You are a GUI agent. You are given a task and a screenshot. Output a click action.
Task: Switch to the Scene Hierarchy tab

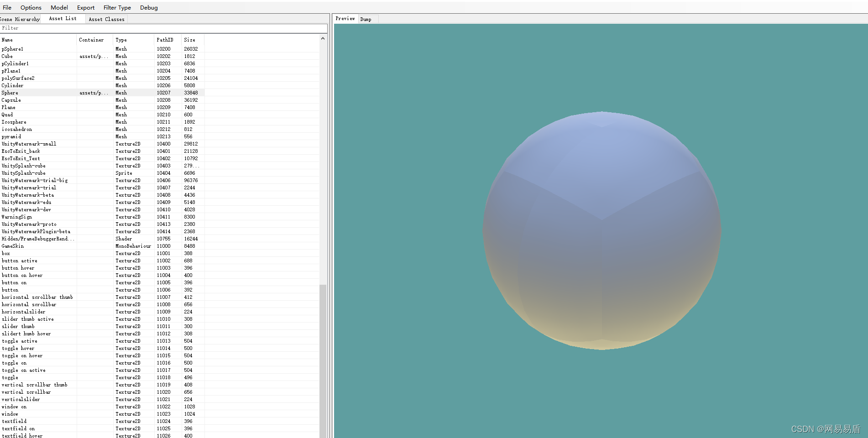pyautogui.click(x=20, y=19)
